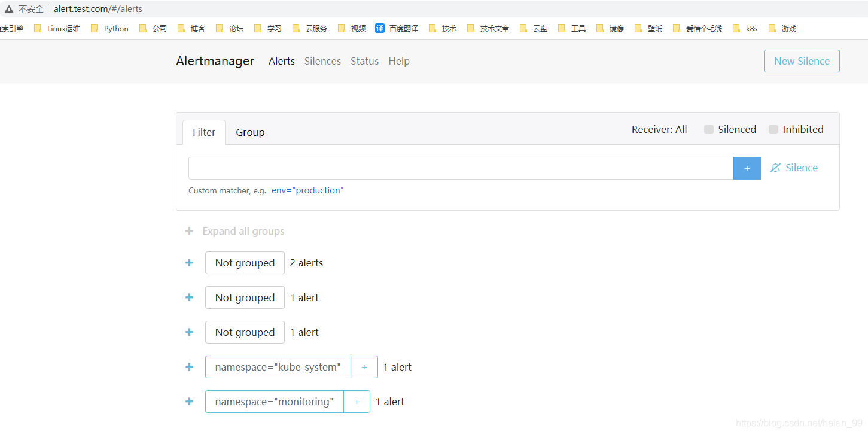This screenshot has height=434, width=868.
Task: Expand the monitoring namespace alert group
Action: 189,402
